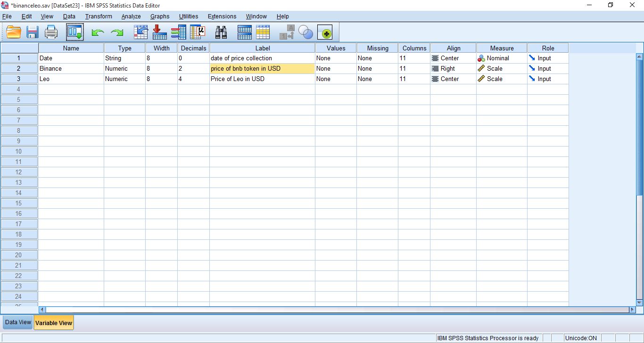Open the Window menu
The image size is (644, 343).
pos(256,16)
